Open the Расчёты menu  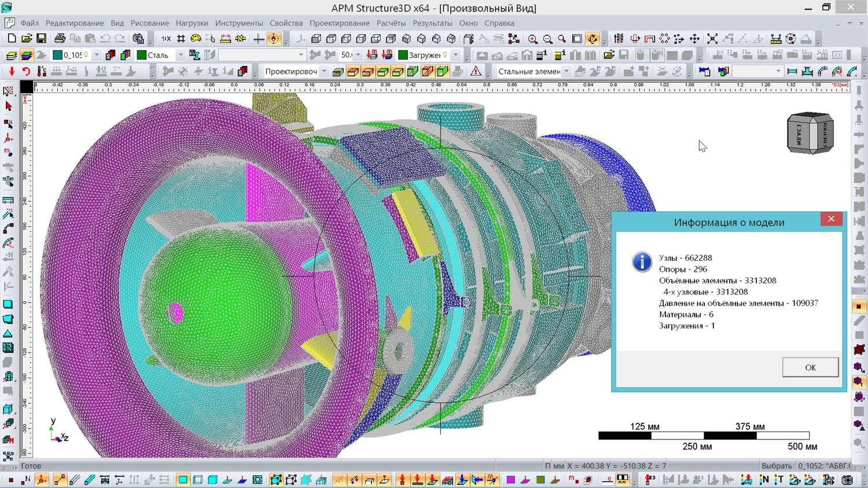point(391,23)
